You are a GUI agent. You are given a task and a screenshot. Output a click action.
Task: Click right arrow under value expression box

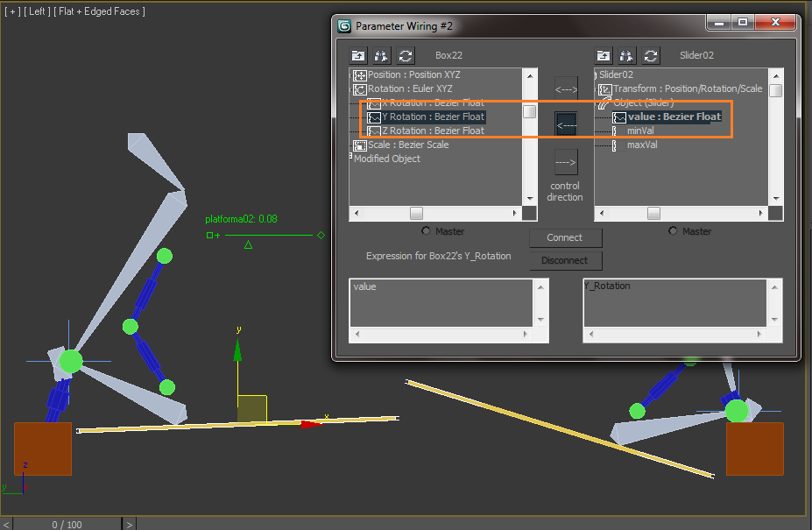526,335
